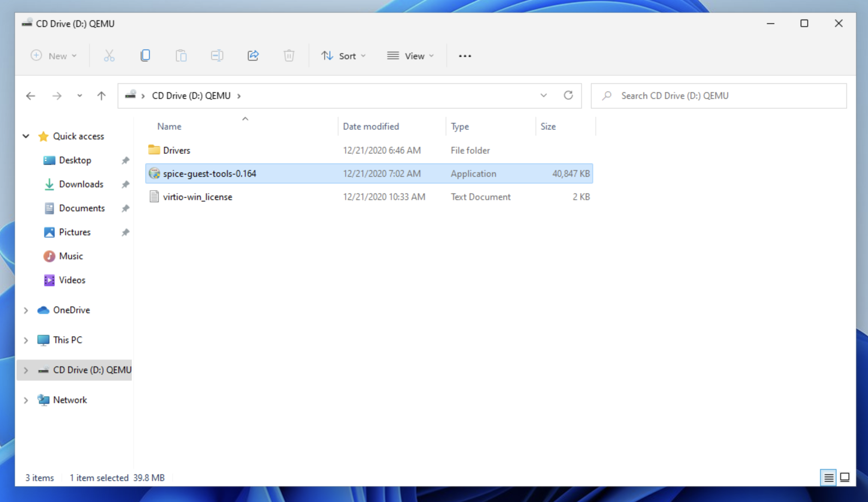Open the View dropdown menu
Image resolution: width=868 pixels, height=502 pixels.
pos(410,56)
